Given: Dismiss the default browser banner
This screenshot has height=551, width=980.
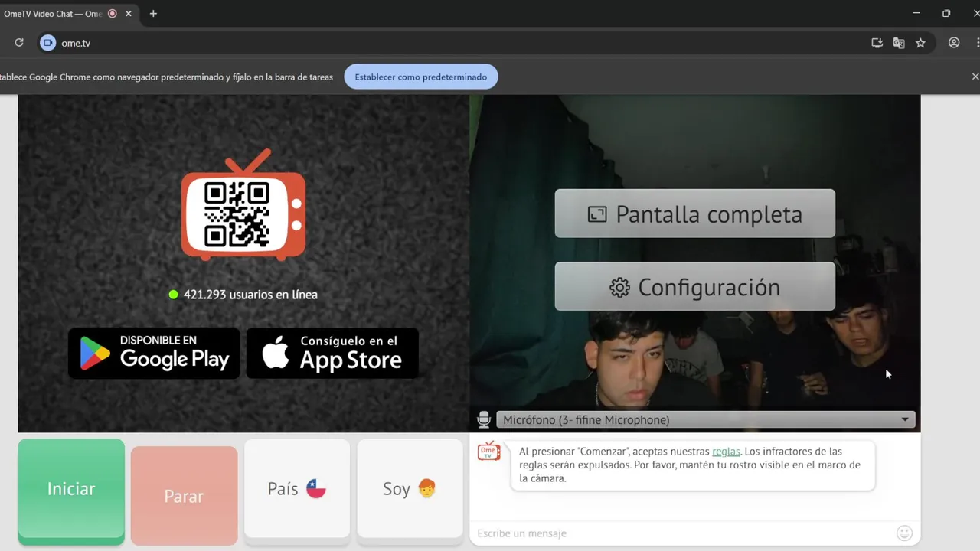Looking at the screenshot, I should click(x=975, y=77).
